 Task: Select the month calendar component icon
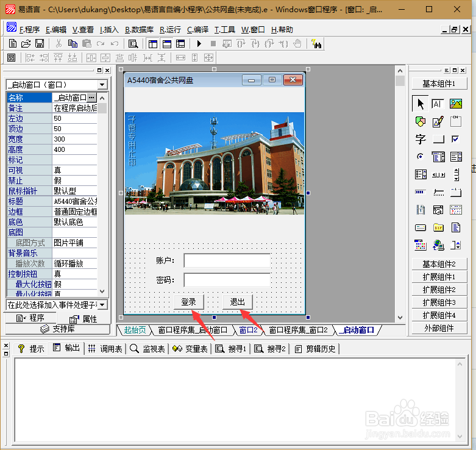coord(456,210)
